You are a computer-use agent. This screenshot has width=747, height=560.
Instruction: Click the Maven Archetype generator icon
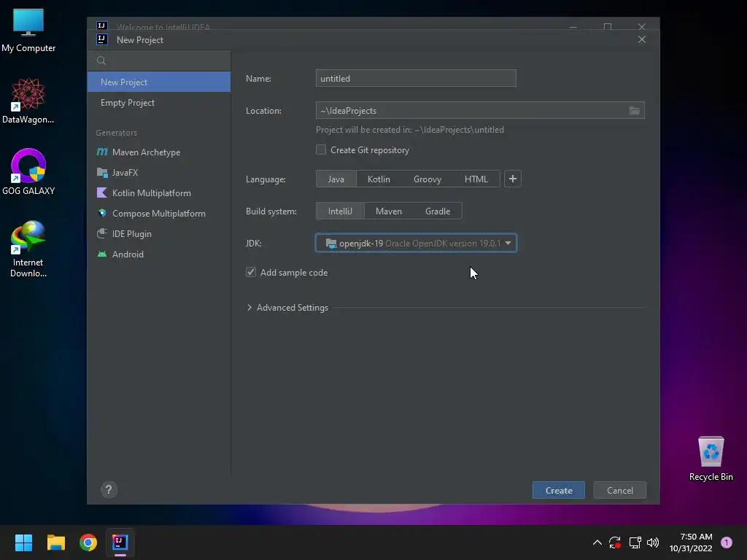(102, 152)
